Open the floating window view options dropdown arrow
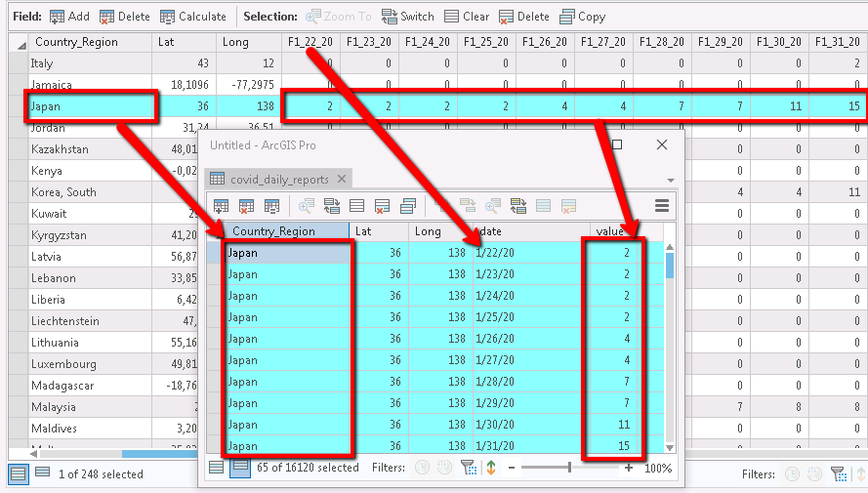Image resolution: width=868 pixels, height=493 pixels. click(671, 181)
